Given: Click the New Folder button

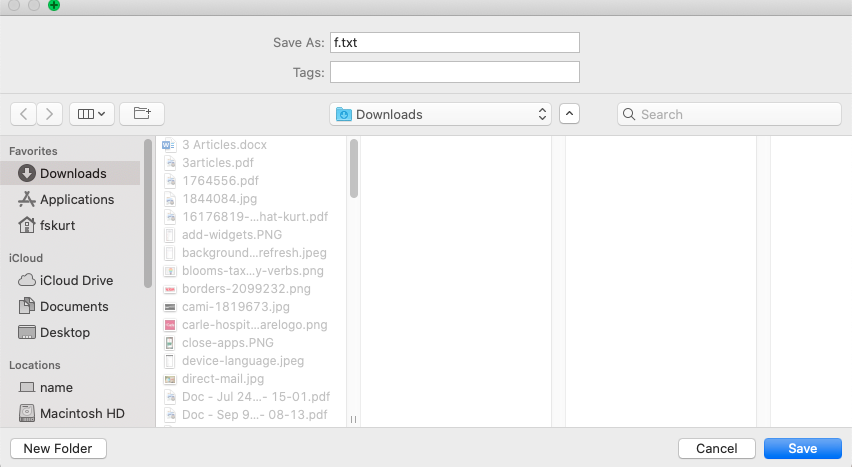Looking at the screenshot, I should (x=58, y=449).
